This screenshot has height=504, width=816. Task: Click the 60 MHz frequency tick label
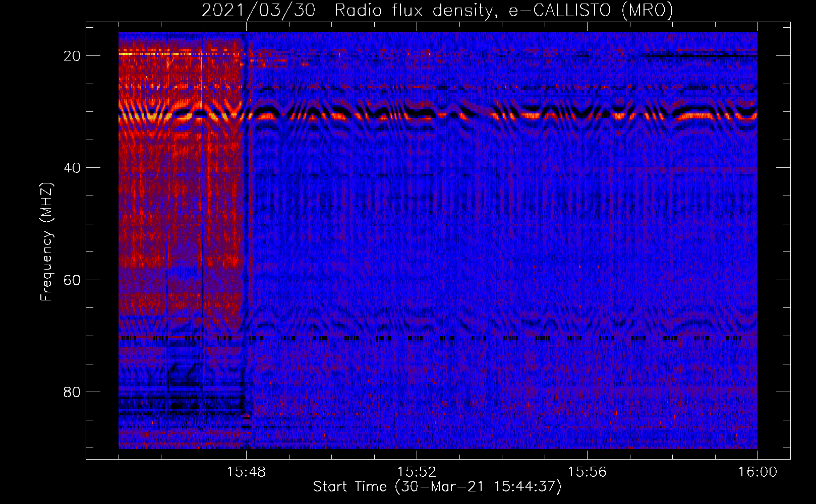point(72,280)
